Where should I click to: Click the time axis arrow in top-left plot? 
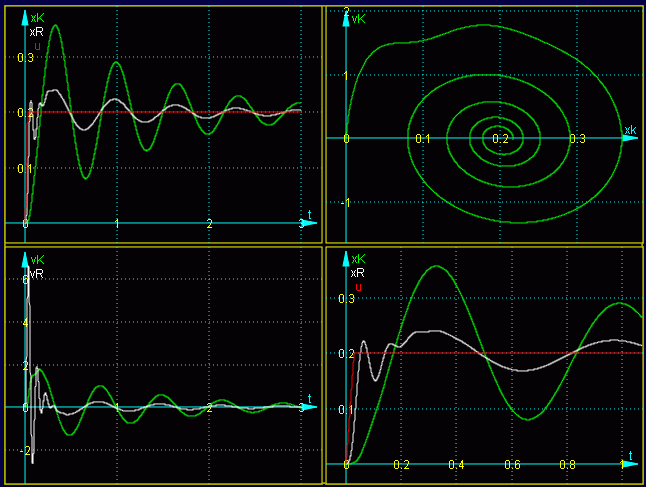pos(310,223)
